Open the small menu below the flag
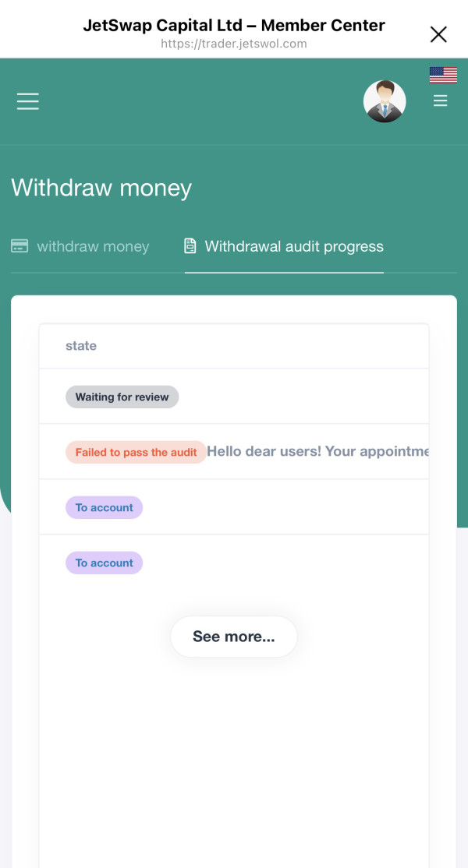The width and height of the screenshot is (468, 868). click(x=441, y=101)
